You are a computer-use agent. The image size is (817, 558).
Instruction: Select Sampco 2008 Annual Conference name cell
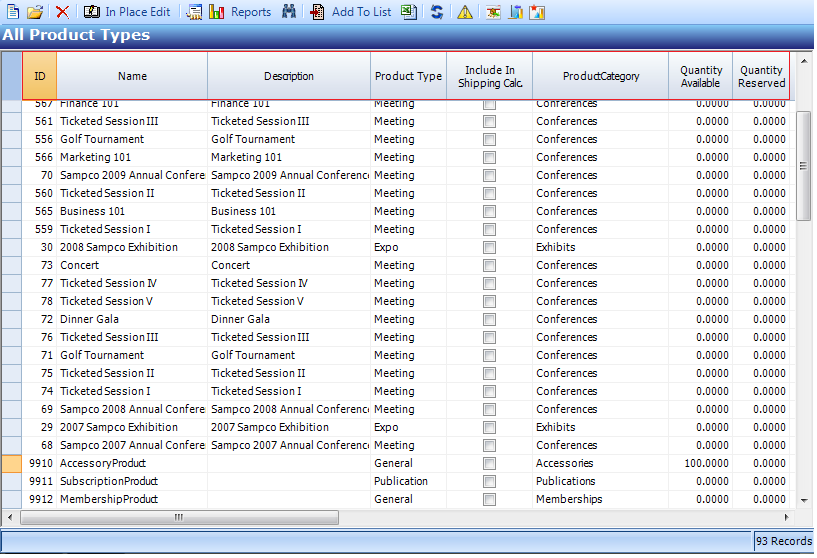(132, 410)
